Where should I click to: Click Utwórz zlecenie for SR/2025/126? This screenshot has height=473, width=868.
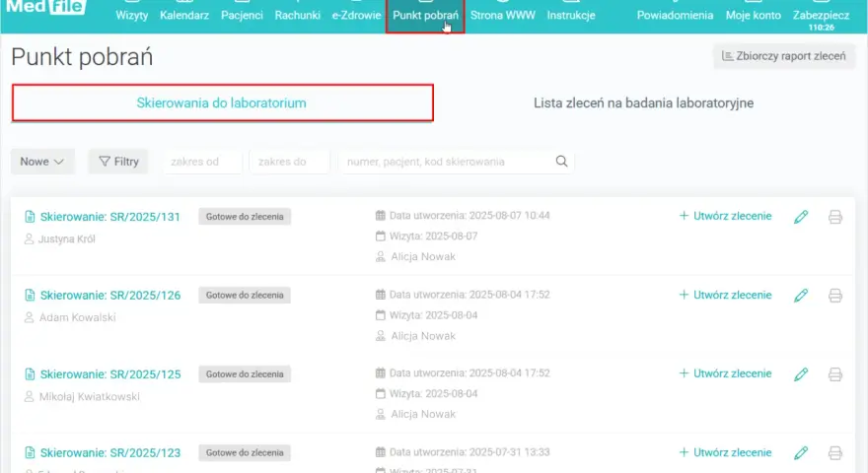coord(725,295)
